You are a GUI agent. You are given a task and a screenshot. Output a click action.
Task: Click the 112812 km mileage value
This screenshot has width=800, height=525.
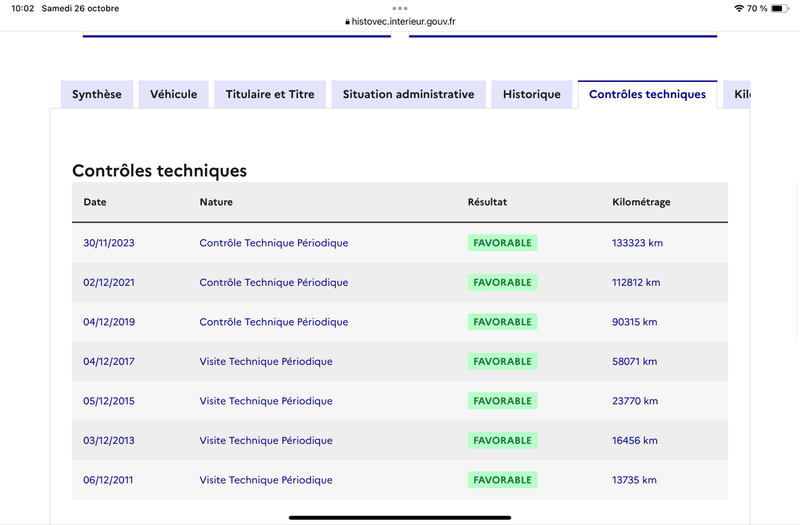tap(636, 282)
